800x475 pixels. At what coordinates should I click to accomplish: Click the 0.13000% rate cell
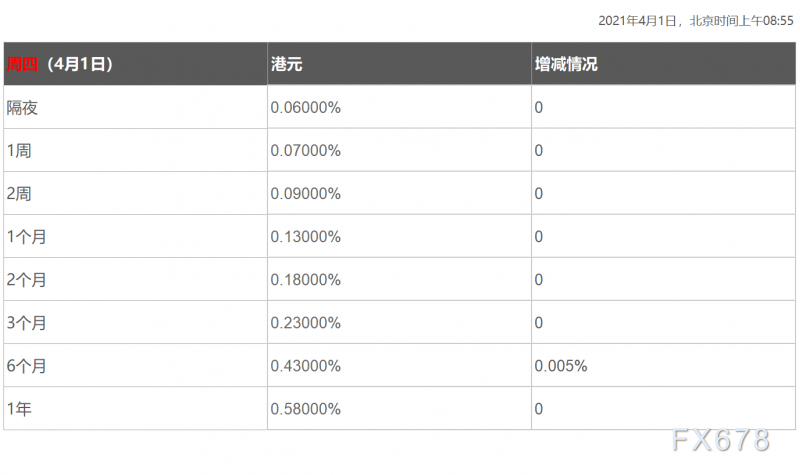click(x=305, y=237)
